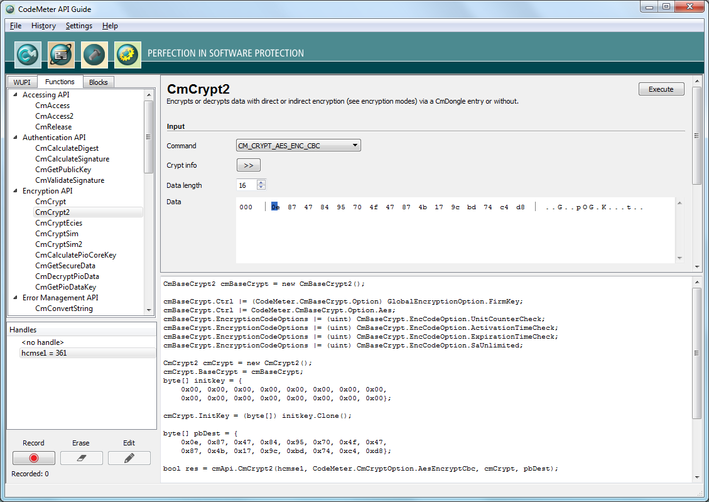Select the <no handle> entry in Handles

[43, 342]
